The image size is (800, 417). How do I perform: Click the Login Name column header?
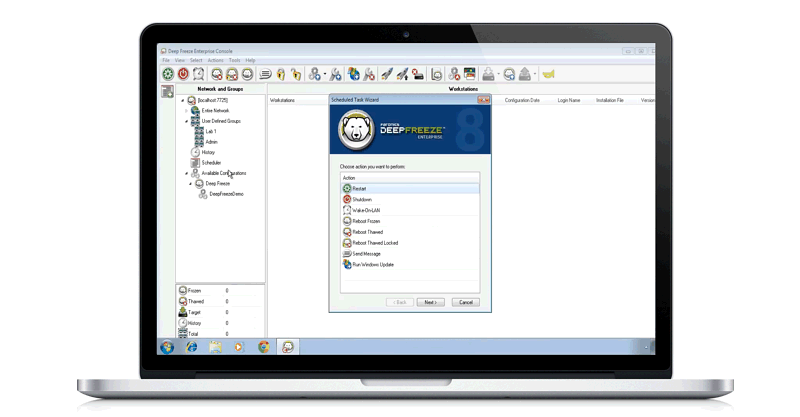click(568, 101)
